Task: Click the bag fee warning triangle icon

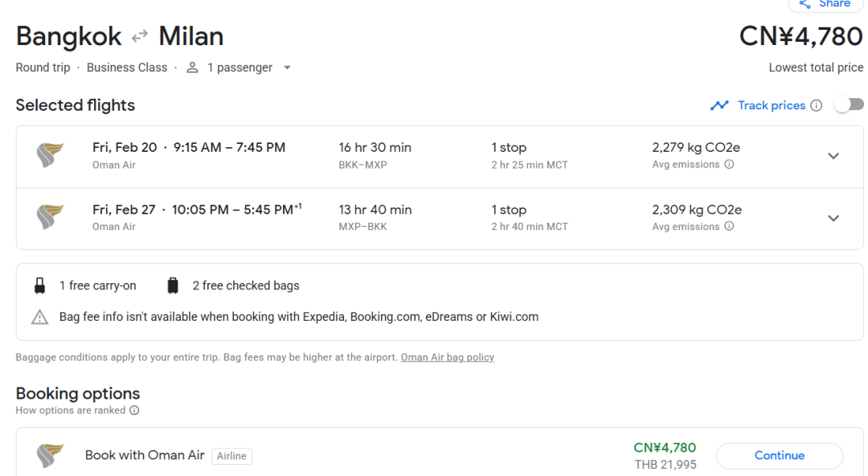Action: [39, 317]
